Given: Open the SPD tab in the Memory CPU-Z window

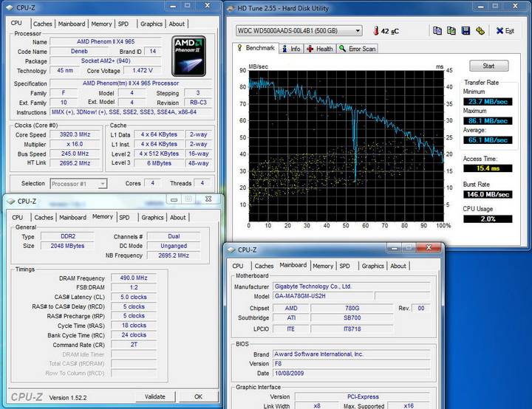Looking at the screenshot, I should click(124, 218).
